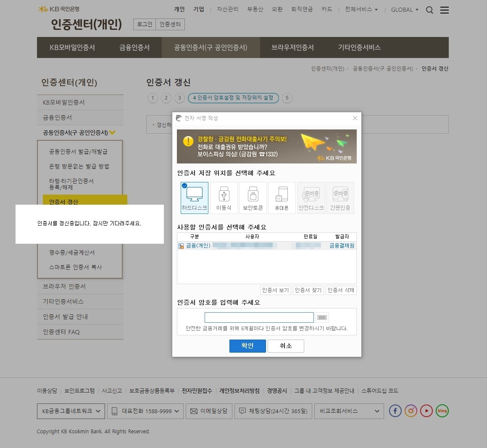The height and width of the screenshot is (448, 487).
Task: Visit the KB YouTube icon
Action: click(x=426, y=411)
